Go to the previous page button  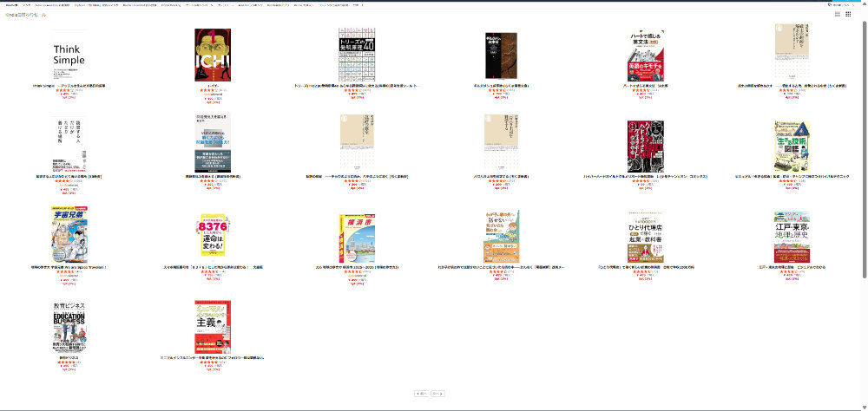pyautogui.click(x=422, y=393)
